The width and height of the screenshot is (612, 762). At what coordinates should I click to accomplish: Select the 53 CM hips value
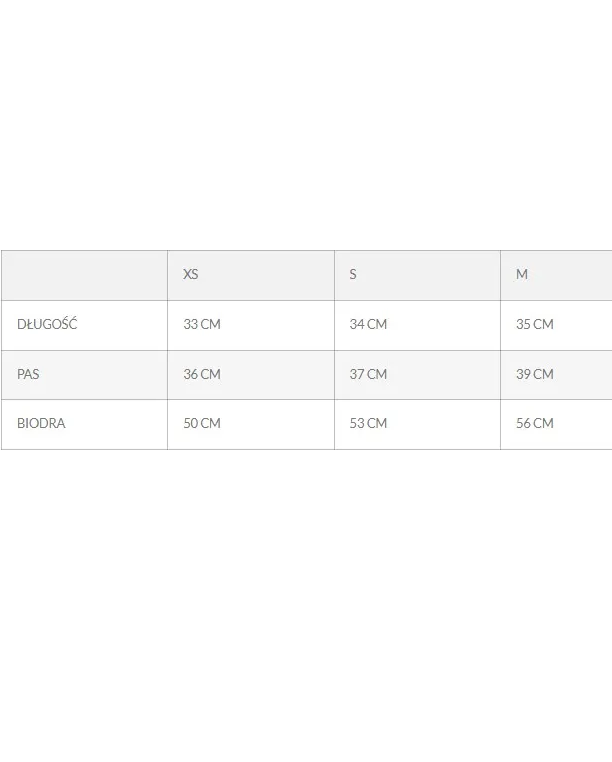(x=368, y=423)
